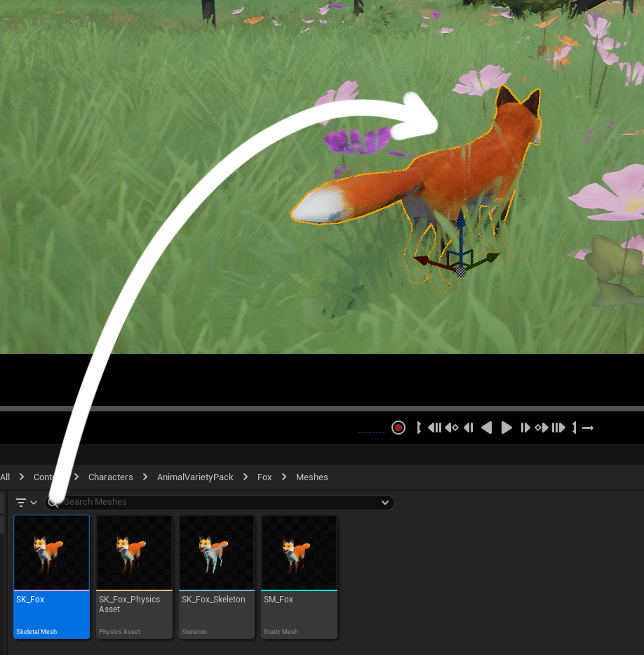This screenshot has height=655, width=644.
Task: Open the Fox folder from the breadcrumb bar
Action: (x=264, y=477)
